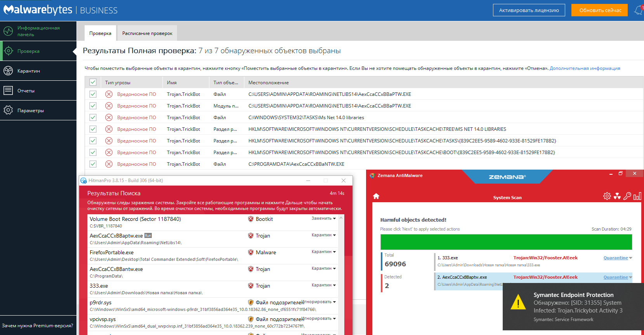Click threat icon of the PROGRAMDATA row

(x=109, y=164)
